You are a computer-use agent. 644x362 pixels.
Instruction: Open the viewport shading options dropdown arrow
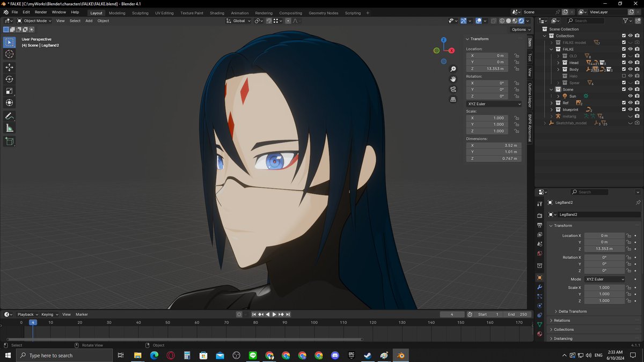click(528, 21)
